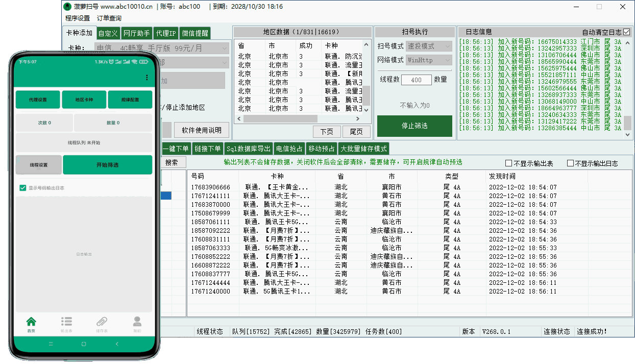
Task: Tap the Android recents menu icon
Action: [x=50, y=344]
